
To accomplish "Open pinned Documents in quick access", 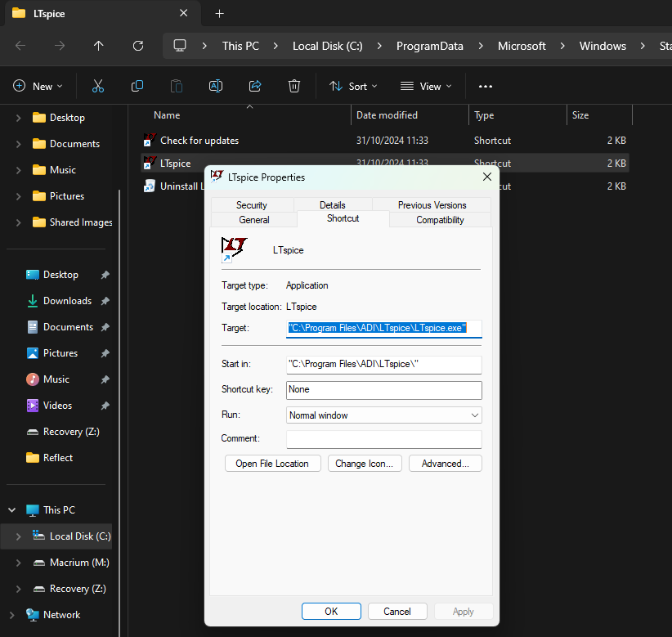I will pyautogui.click(x=68, y=326).
